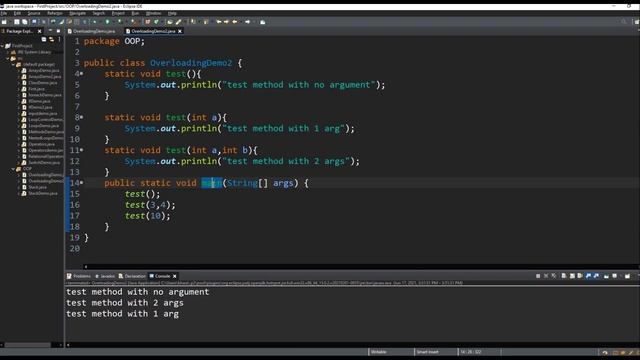Open the Navigate menu
The height and width of the screenshot is (360, 640).
tap(77, 13)
